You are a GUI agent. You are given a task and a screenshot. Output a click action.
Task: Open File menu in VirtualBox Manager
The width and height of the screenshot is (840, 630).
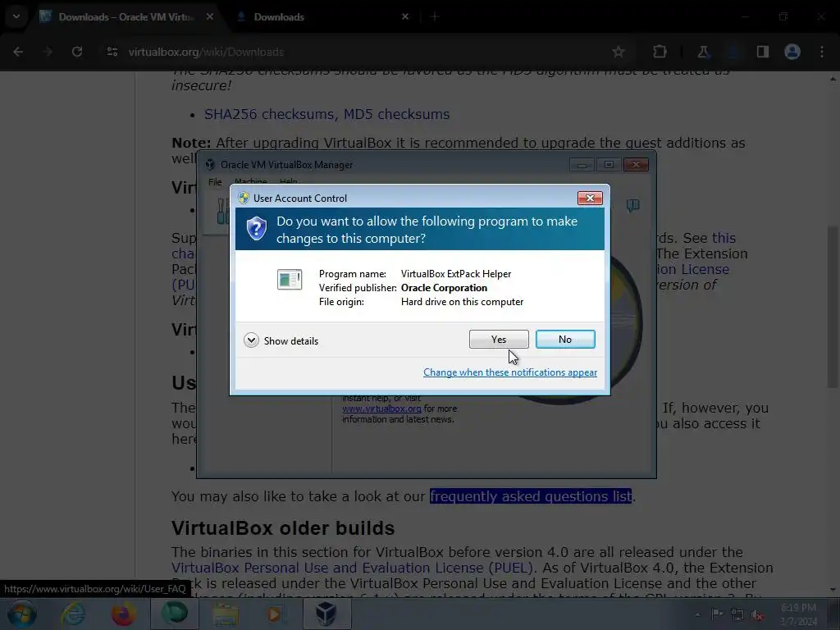[x=215, y=182]
